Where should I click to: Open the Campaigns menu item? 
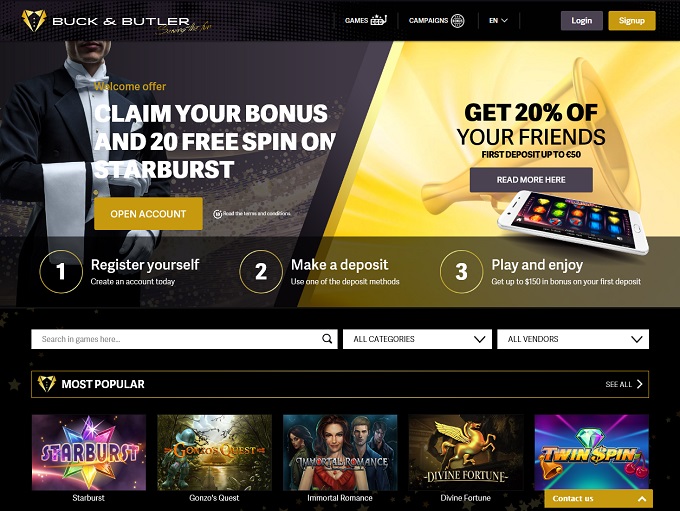pos(436,20)
